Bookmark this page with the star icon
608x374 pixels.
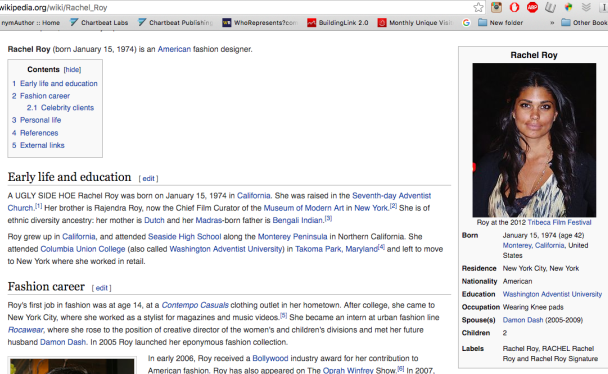(x=478, y=7)
